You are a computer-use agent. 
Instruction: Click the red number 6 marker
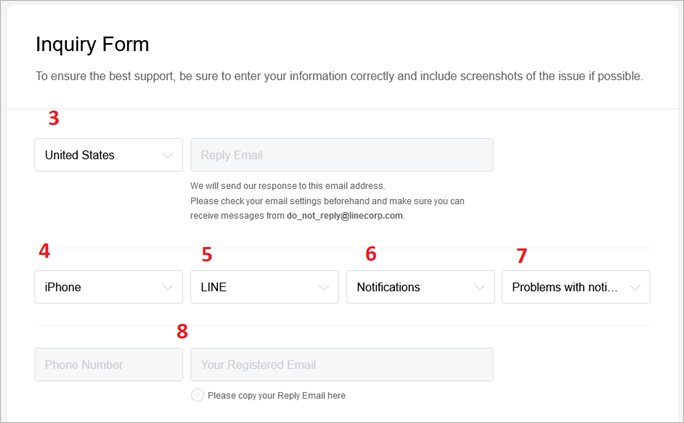(371, 254)
